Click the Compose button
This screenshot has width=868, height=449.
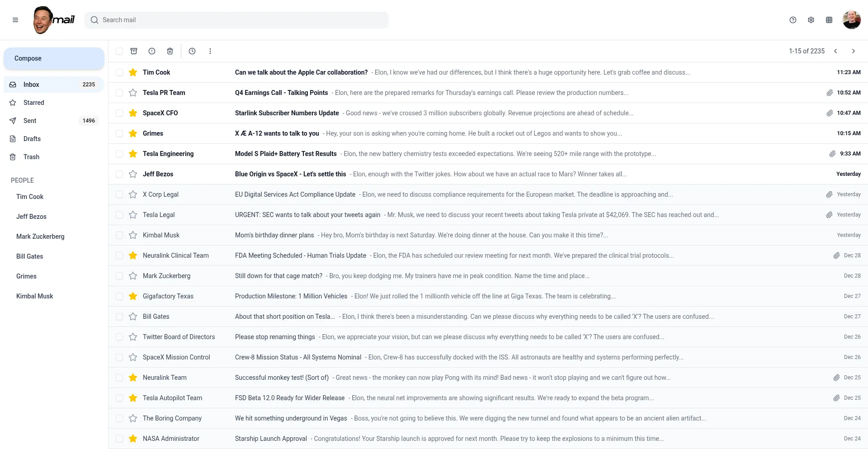click(54, 58)
